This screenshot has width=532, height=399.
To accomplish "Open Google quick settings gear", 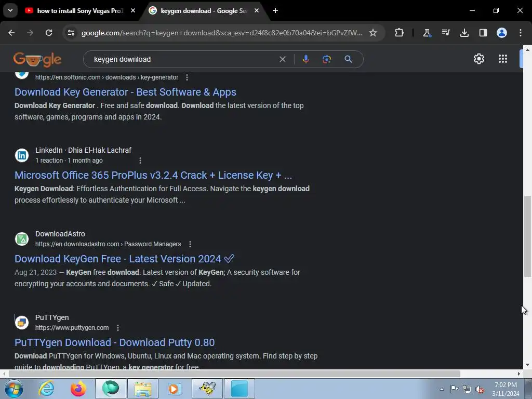I will pyautogui.click(x=478, y=59).
